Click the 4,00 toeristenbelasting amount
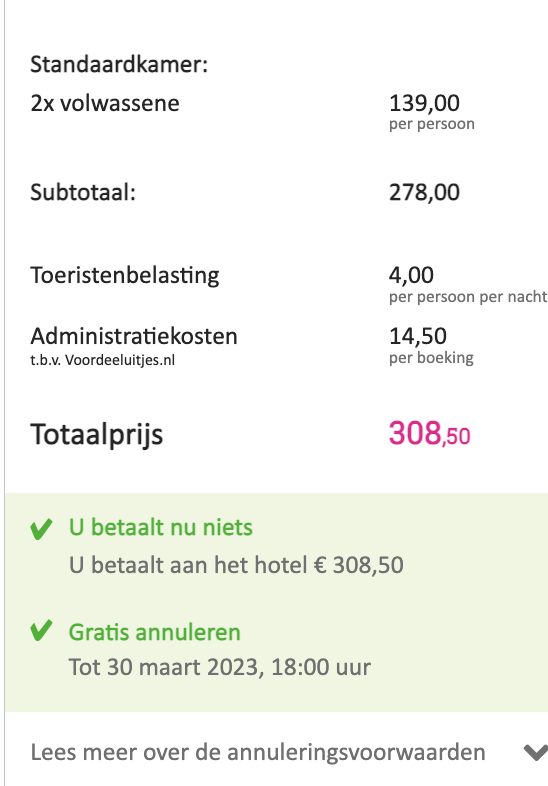 411,275
